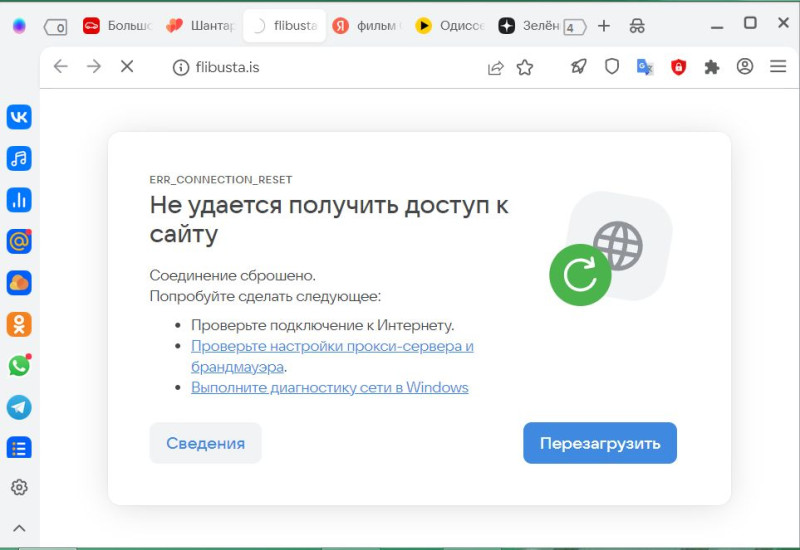
Task: Bookmark this page with the star icon
Action: [525, 67]
